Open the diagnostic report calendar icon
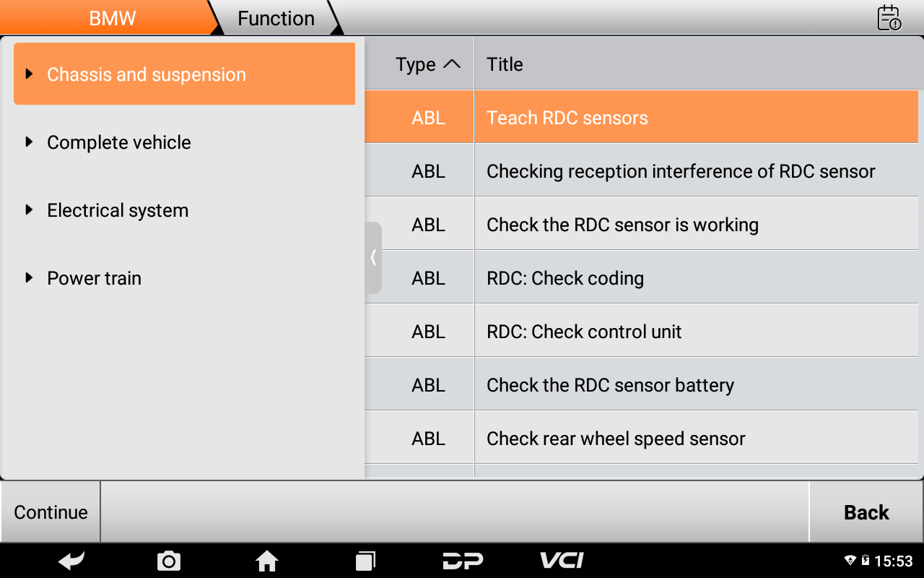Viewport: 924px width, 578px height. click(x=889, y=18)
